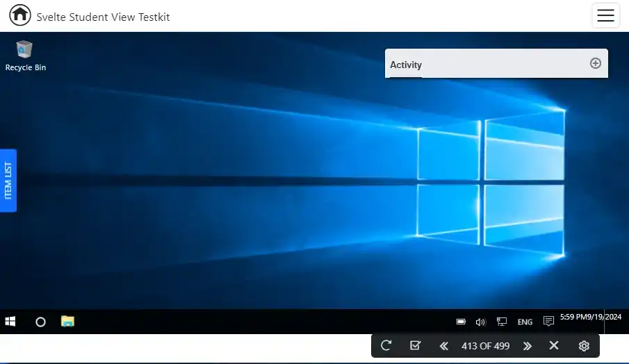Screen dimensions: 629x364
Task: Open the 413 OF 499 item counter
Action: 485,345
